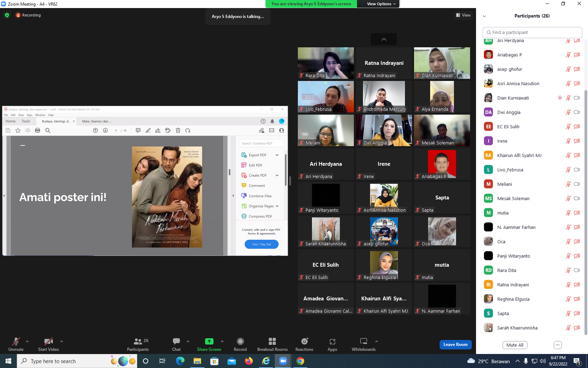Toggle the Participants panel
Image resolution: width=588 pixels, height=368 pixels.
coord(138,344)
